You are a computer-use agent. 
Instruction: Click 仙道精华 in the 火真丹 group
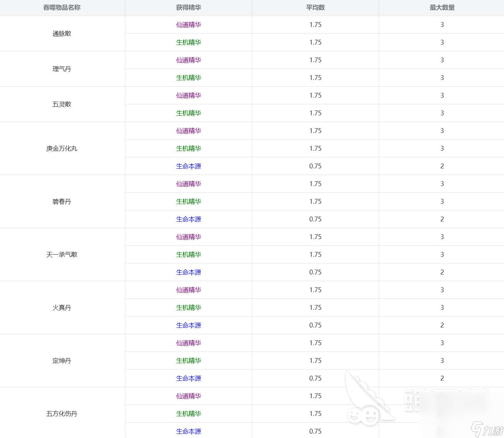click(x=188, y=290)
